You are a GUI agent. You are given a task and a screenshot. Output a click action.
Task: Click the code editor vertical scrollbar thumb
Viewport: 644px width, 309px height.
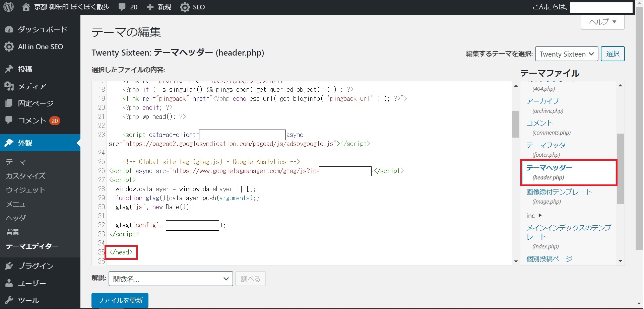[516, 124]
